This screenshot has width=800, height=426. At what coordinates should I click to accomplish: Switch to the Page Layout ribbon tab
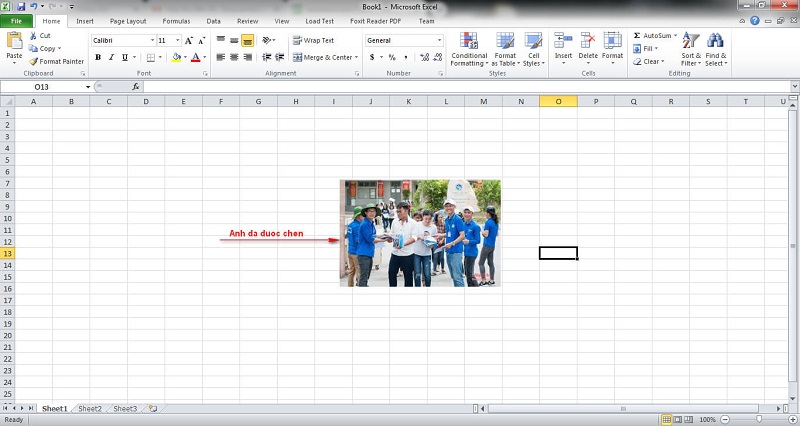[129, 20]
